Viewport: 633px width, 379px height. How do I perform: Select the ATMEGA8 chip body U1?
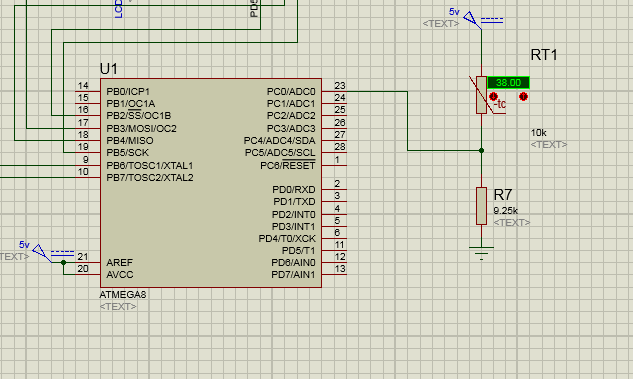211,183
